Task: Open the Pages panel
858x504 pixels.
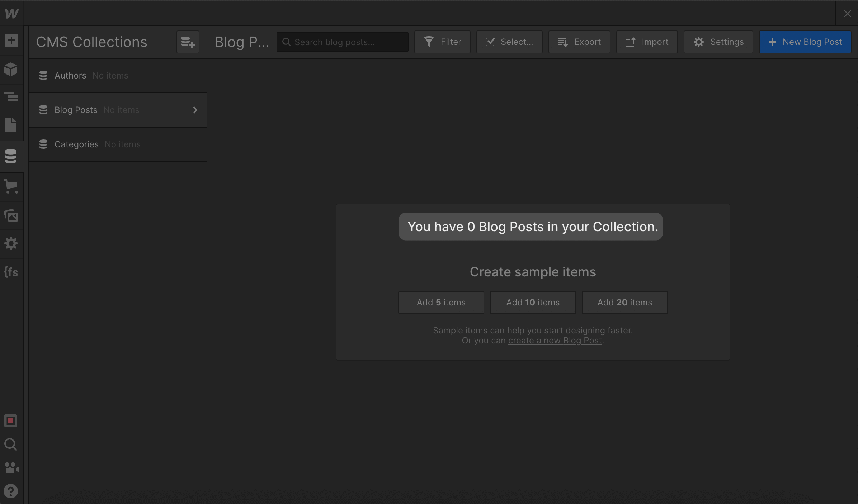Action: pyautogui.click(x=11, y=125)
